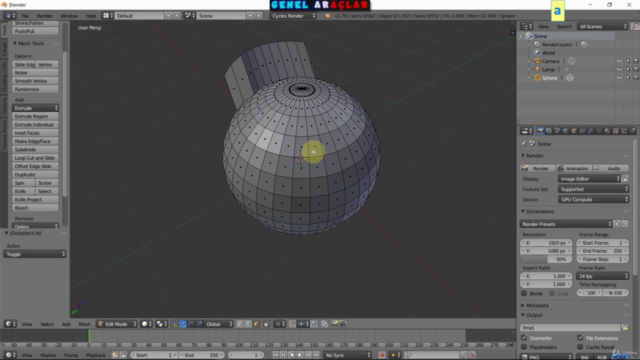This screenshot has height=360, width=640.
Task: Open the Object properties tab
Action: tap(574, 131)
